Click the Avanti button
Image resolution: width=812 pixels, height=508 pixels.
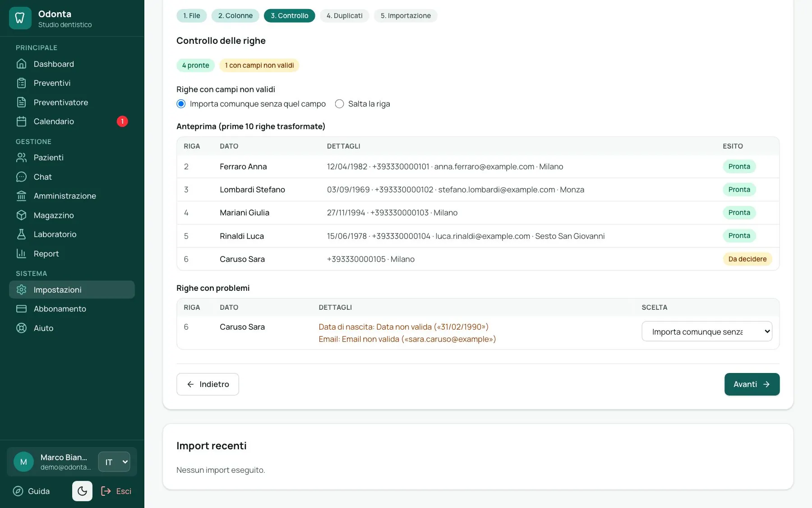pos(752,384)
